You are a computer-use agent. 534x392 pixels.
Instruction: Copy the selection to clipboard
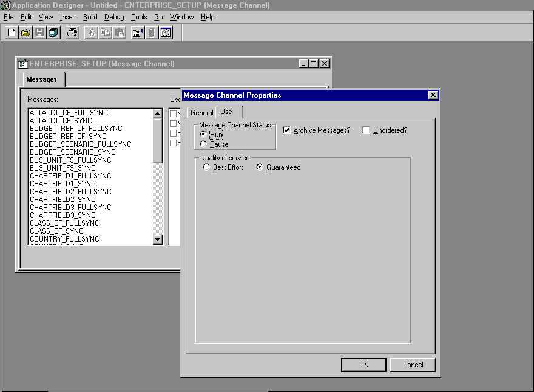pyautogui.click(x=104, y=32)
